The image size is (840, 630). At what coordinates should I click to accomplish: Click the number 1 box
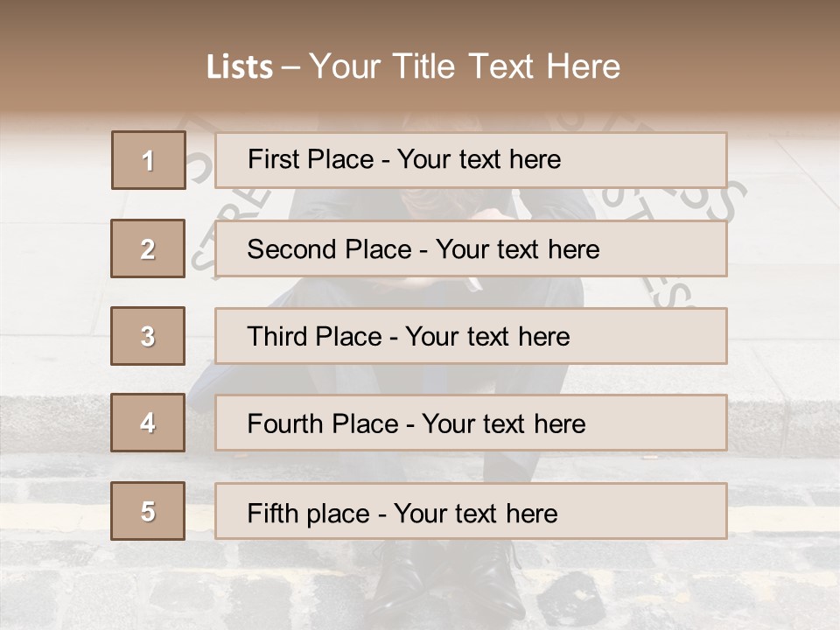click(148, 160)
